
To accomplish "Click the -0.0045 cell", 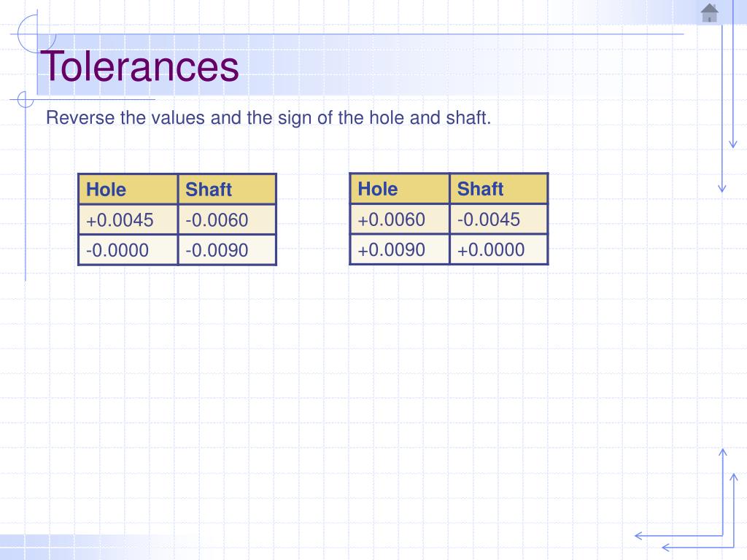I will pos(498,219).
